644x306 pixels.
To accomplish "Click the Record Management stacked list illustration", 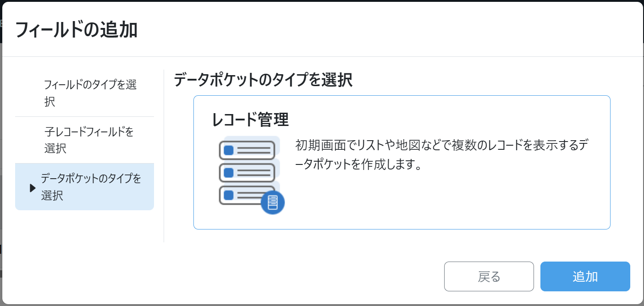I will (x=250, y=175).
